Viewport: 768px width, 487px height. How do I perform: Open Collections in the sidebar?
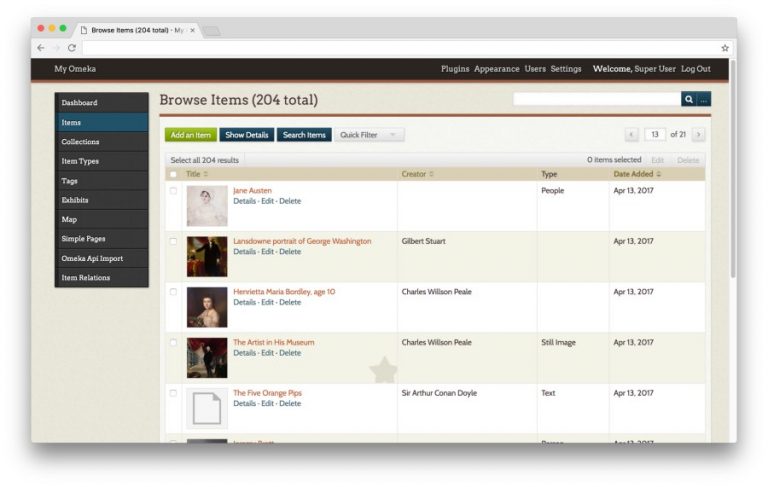(80, 142)
